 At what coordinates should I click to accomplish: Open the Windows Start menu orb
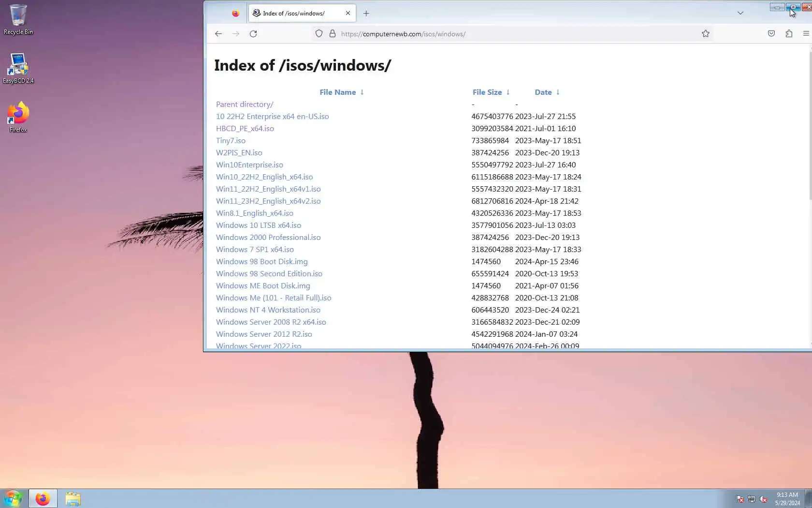click(x=13, y=498)
